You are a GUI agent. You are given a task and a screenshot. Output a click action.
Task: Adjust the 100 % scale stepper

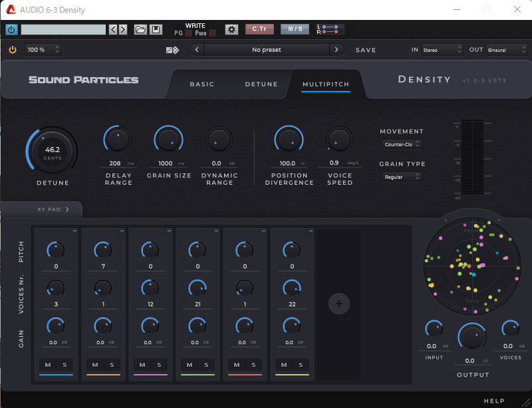(43, 50)
